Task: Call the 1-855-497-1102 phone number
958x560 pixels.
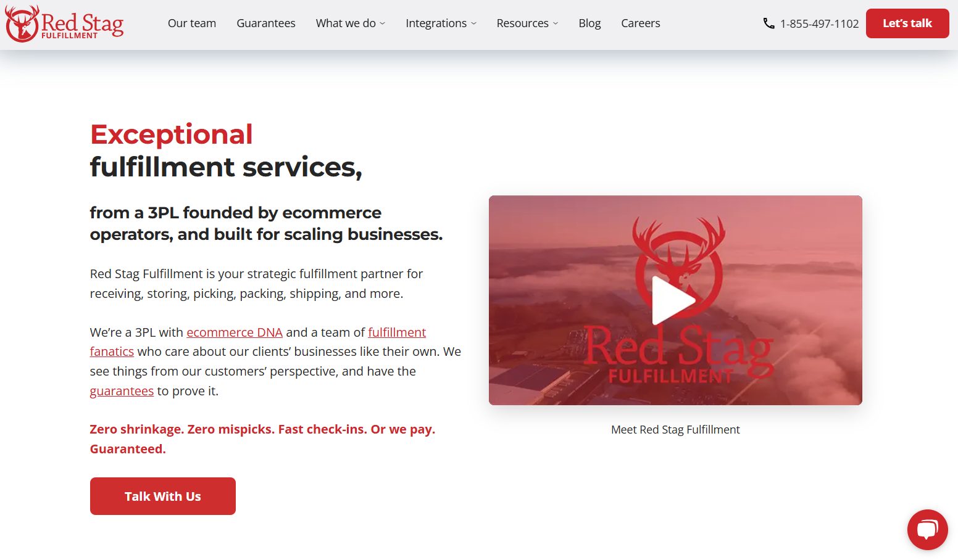Action: pyautogui.click(x=819, y=23)
